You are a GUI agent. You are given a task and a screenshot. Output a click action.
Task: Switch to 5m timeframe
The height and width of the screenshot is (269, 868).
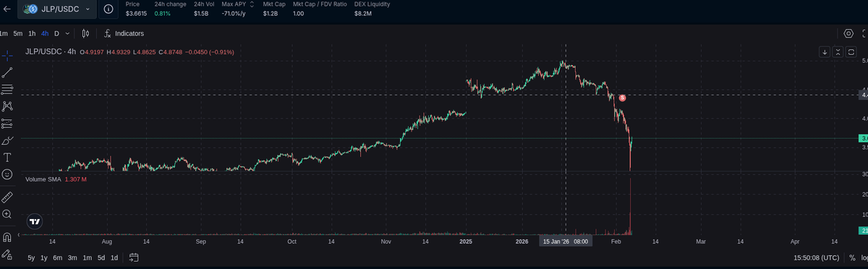click(x=18, y=33)
